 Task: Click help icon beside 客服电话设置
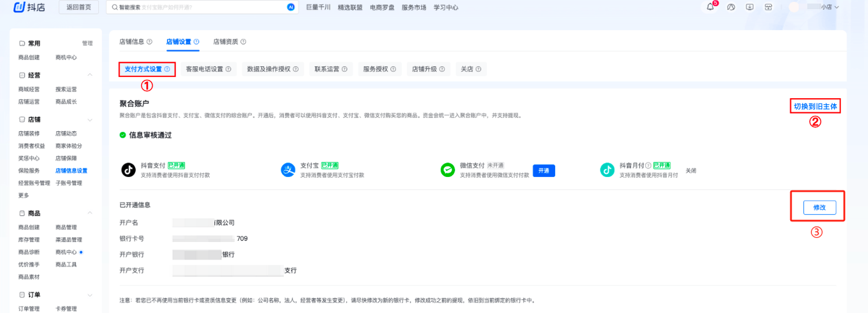[228, 69]
